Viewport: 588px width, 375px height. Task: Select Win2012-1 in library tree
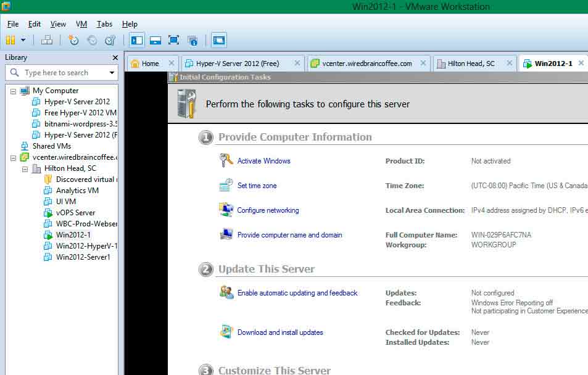coord(73,235)
